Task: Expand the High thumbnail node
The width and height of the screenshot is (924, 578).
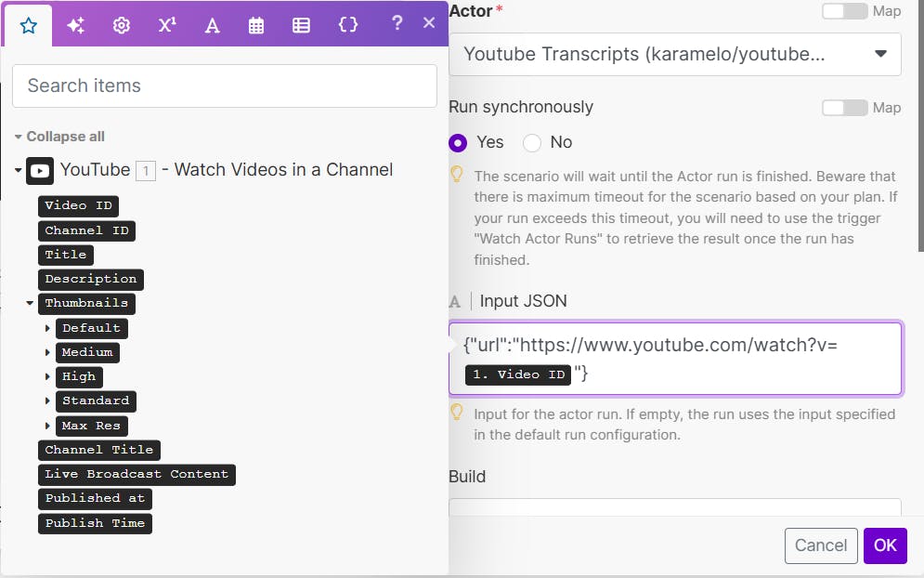Action: point(47,376)
